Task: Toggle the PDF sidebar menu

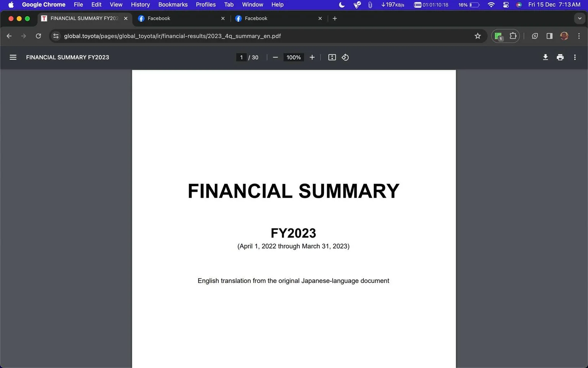Action: click(13, 57)
